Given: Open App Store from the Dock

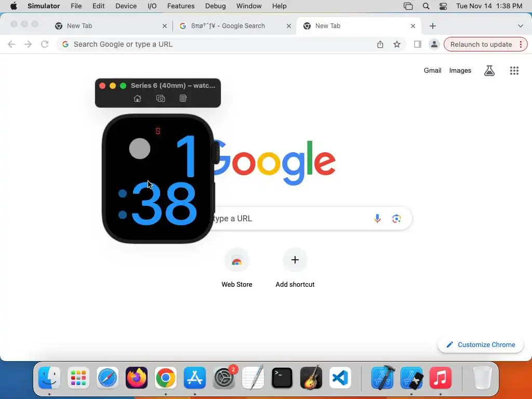Looking at the screenshot, I should pos(195,378).
